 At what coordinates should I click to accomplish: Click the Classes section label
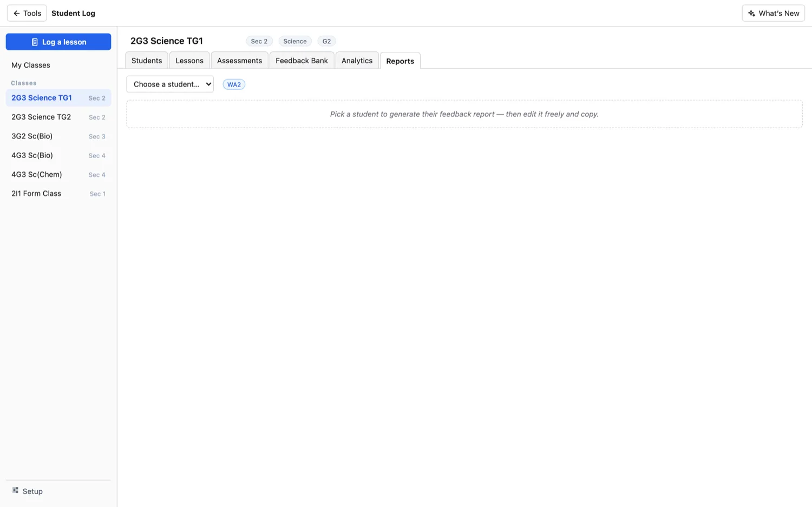[x=24, y=83]
